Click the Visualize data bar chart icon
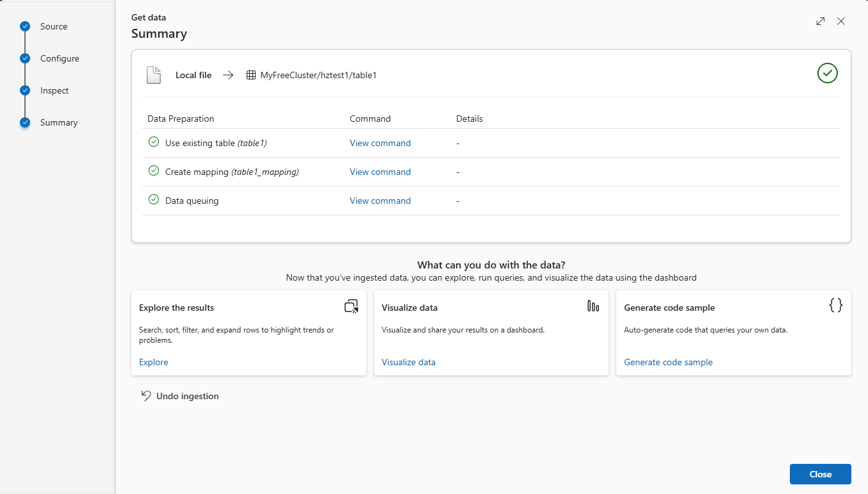The width and height of the screenshot is (868, 494). (593, 306)
